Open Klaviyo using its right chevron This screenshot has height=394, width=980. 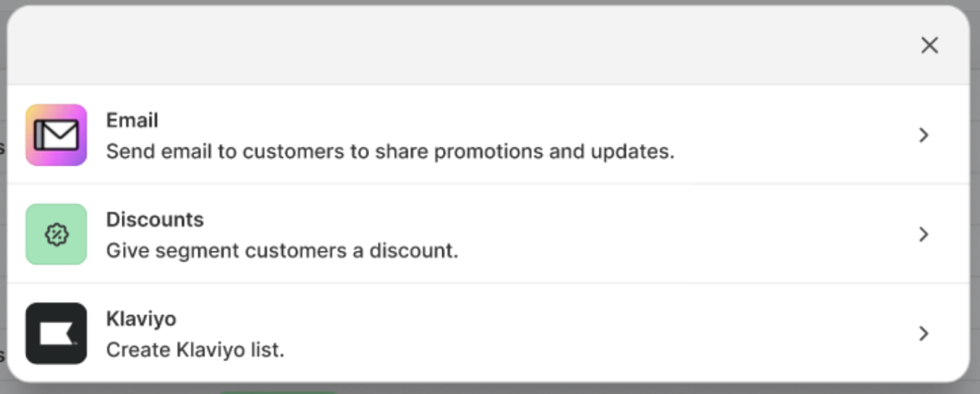pyautogui.click(x=924, y=333)
